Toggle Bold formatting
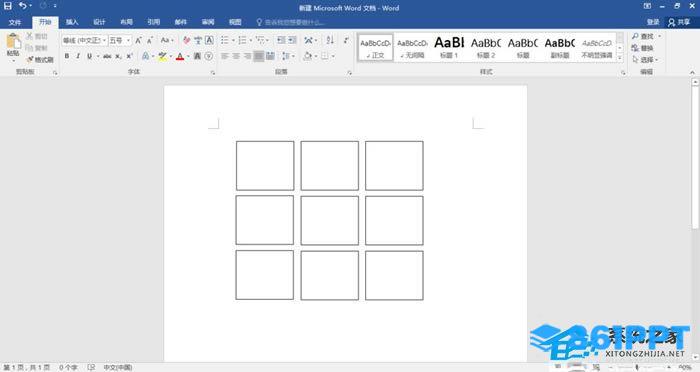The height and width of the screenshot is (372, 700). (67, 56)
